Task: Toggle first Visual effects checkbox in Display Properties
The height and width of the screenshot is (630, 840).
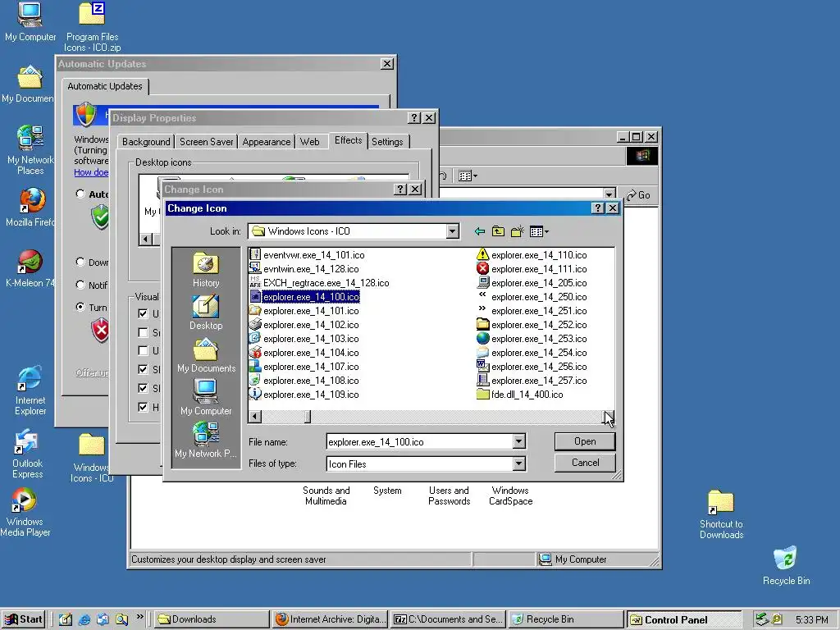Action: tap(143, 314)
